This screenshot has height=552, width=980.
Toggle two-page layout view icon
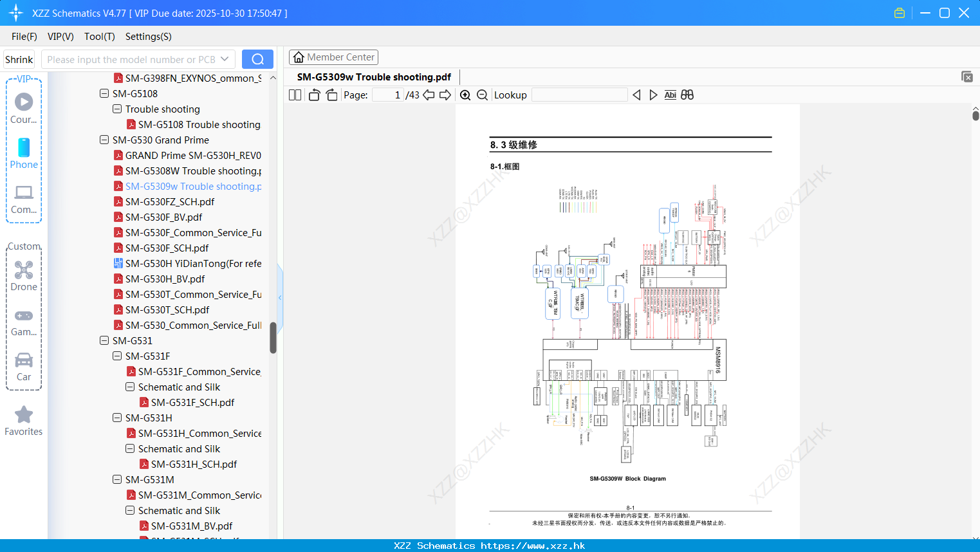point(295,95)
